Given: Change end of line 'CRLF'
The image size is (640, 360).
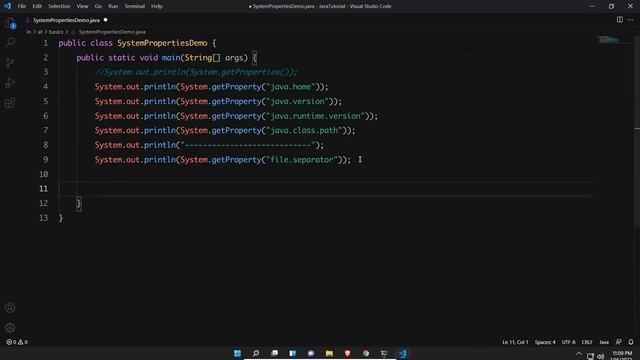Looking at the screenshot, I should click(x=587, y=342).
